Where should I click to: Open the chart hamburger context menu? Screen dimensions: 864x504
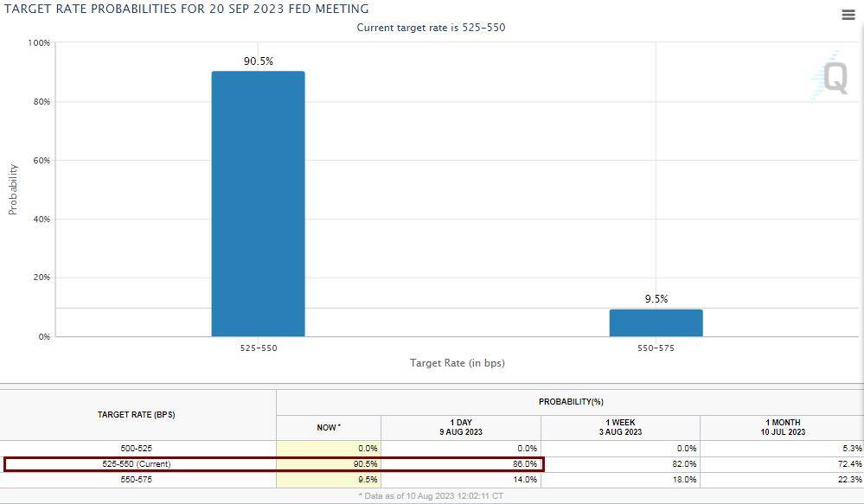(848, 16)
